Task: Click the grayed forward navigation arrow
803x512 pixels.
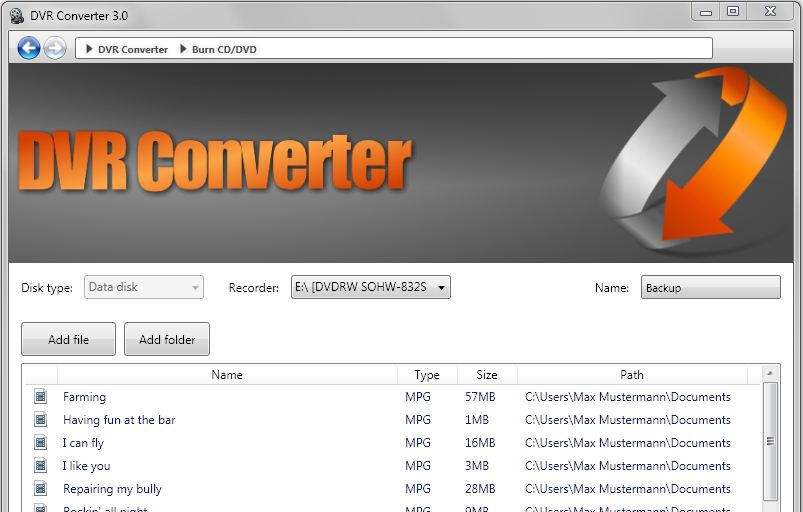Action: click(55, 49)
